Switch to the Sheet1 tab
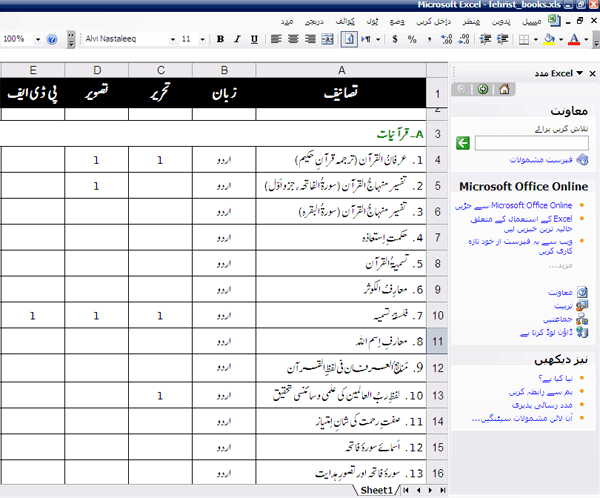The image size is (600, 498). (376, 490)
